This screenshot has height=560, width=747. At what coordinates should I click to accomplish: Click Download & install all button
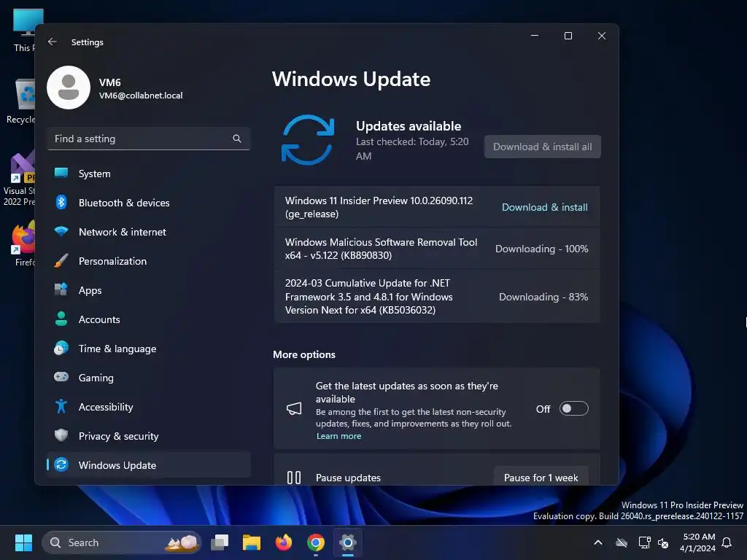click(542, 147)
